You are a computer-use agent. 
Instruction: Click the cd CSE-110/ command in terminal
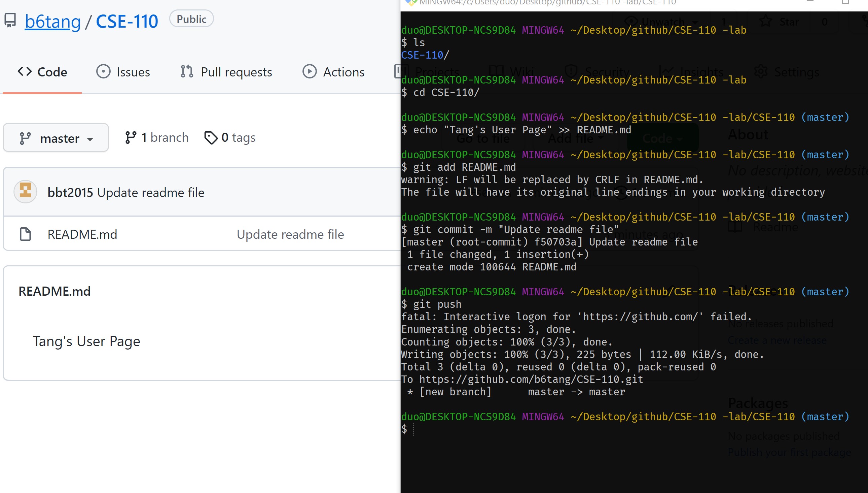pos(440,92)
